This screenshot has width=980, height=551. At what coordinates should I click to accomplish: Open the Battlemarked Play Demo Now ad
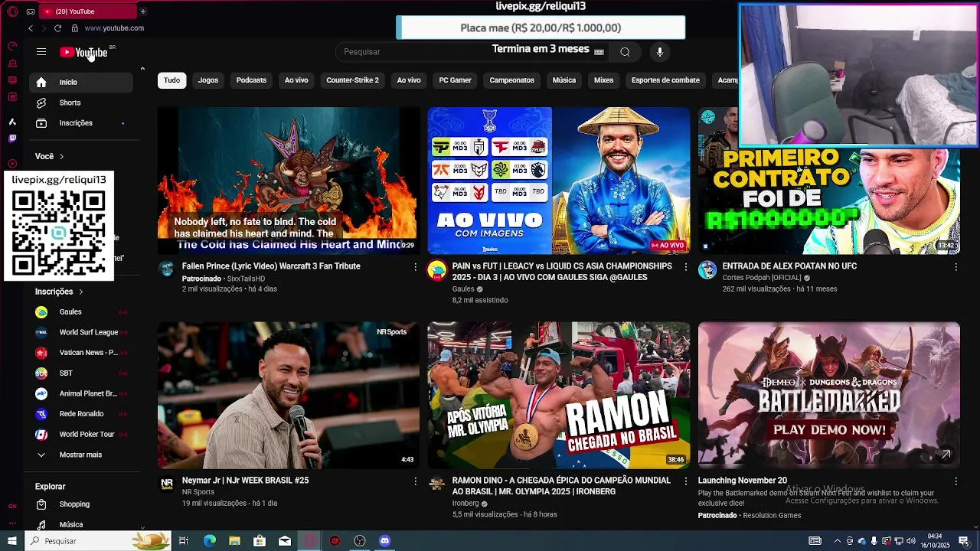tap(829, 395)
